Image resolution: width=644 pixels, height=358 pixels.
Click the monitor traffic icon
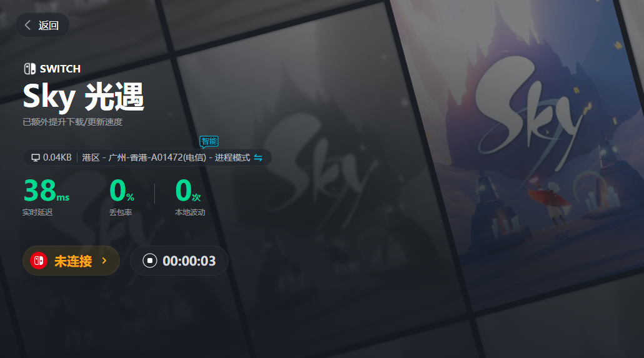[x=36, y=158]
